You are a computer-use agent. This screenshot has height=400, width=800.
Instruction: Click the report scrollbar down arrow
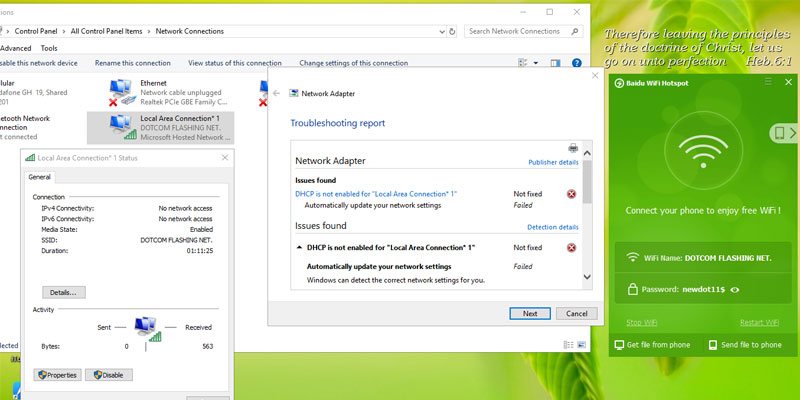587,277
